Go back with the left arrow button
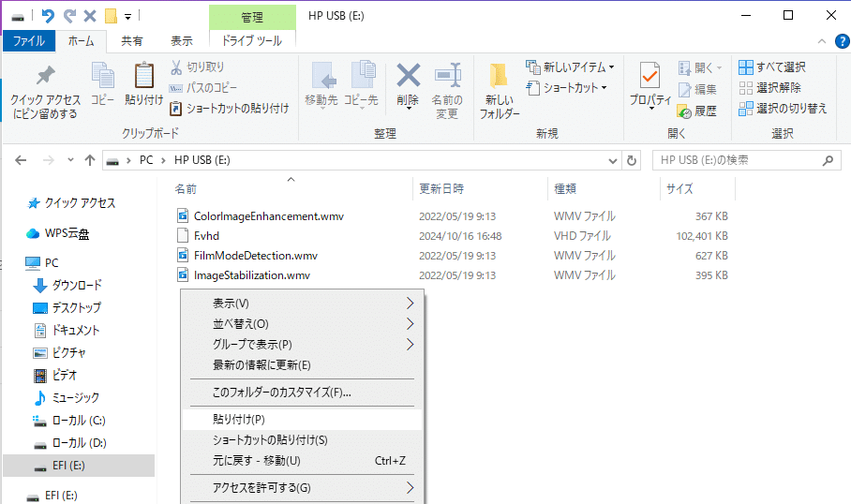 coord(21,160)
